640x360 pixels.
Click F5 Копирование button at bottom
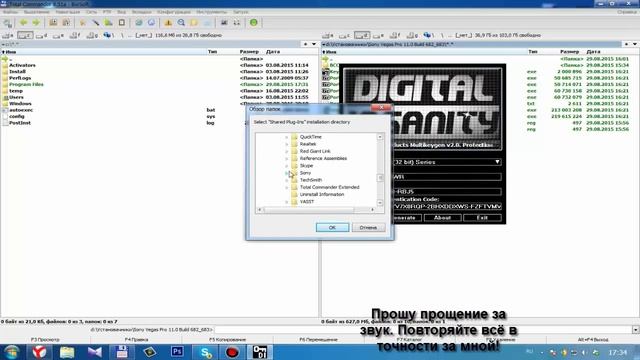click(227, 340)
